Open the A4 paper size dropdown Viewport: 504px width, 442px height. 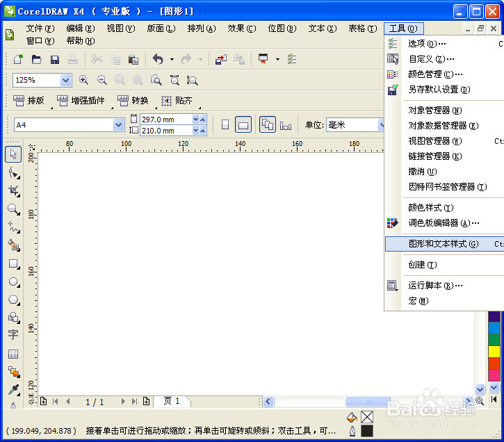119,124
